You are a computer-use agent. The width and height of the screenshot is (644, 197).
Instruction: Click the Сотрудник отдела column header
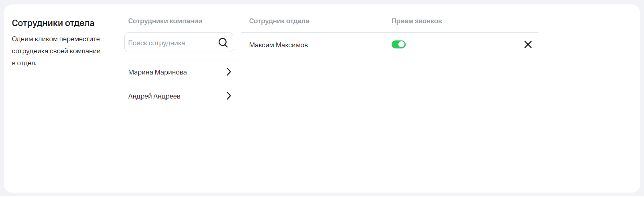279,21
